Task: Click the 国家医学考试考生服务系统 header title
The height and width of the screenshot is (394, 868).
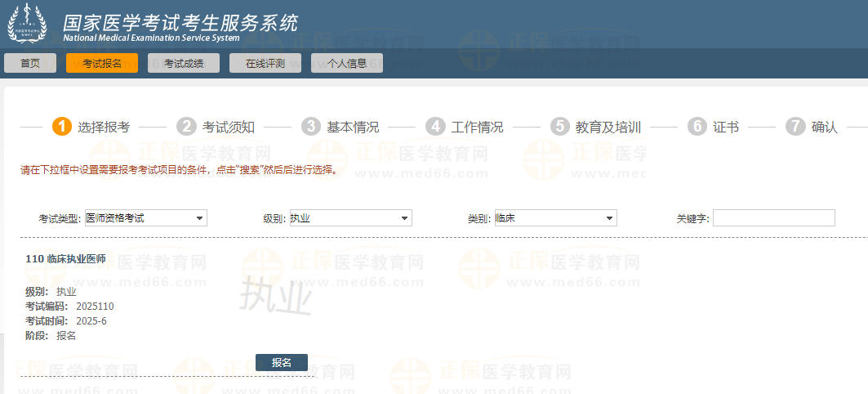Action: (180, 21)
